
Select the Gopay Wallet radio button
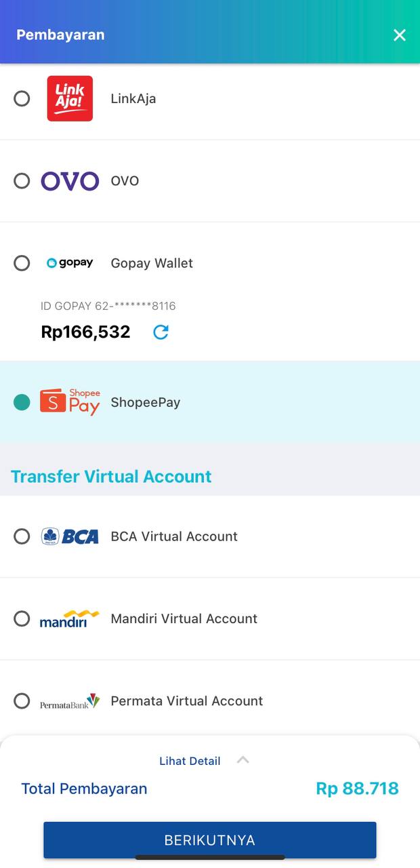point(22,263)
